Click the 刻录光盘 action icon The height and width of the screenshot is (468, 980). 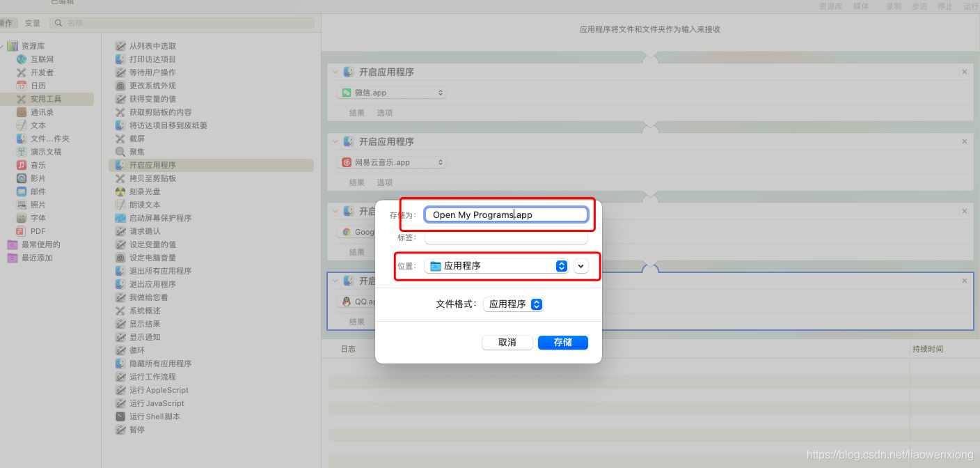point(120,192)
